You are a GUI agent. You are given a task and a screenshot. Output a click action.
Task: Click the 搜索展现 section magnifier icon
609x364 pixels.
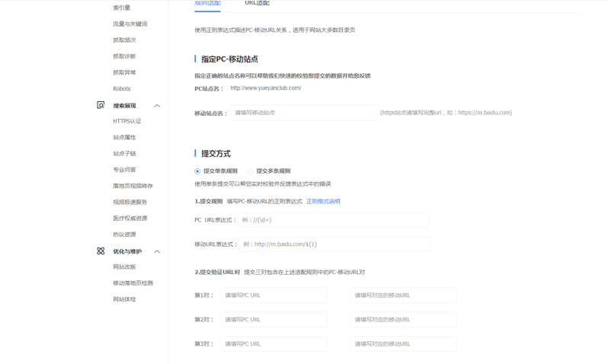coord(101,105)
